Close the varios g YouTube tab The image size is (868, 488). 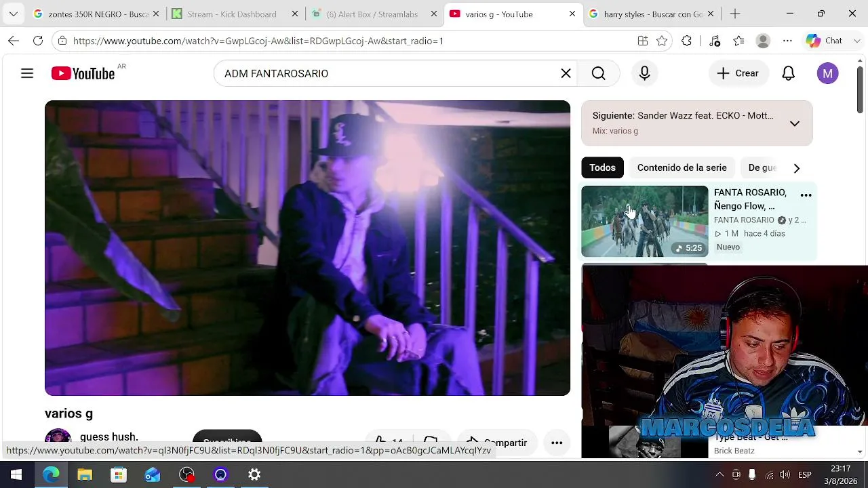click(x=572, y=14)
